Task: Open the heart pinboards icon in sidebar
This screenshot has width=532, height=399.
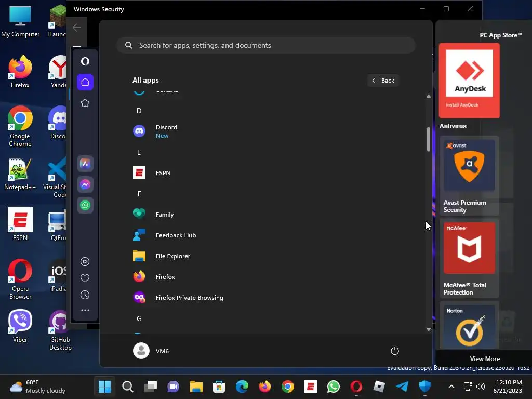Action: tap(85, 278)
